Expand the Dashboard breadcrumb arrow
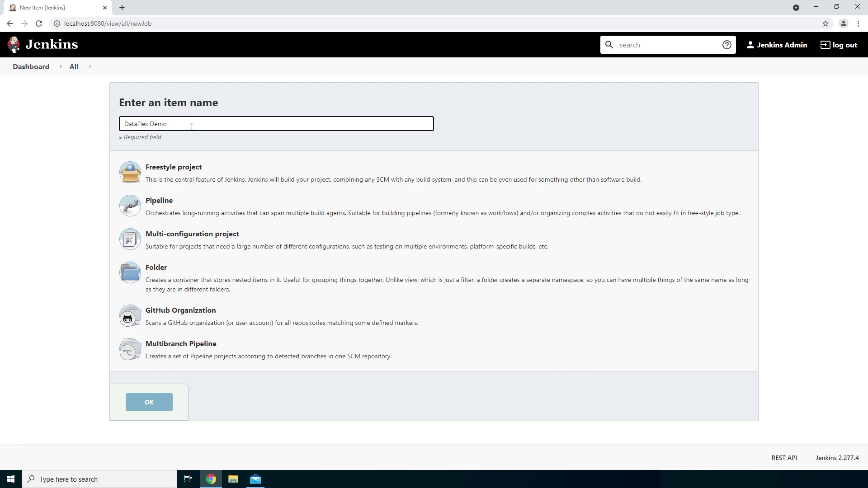 61,66
